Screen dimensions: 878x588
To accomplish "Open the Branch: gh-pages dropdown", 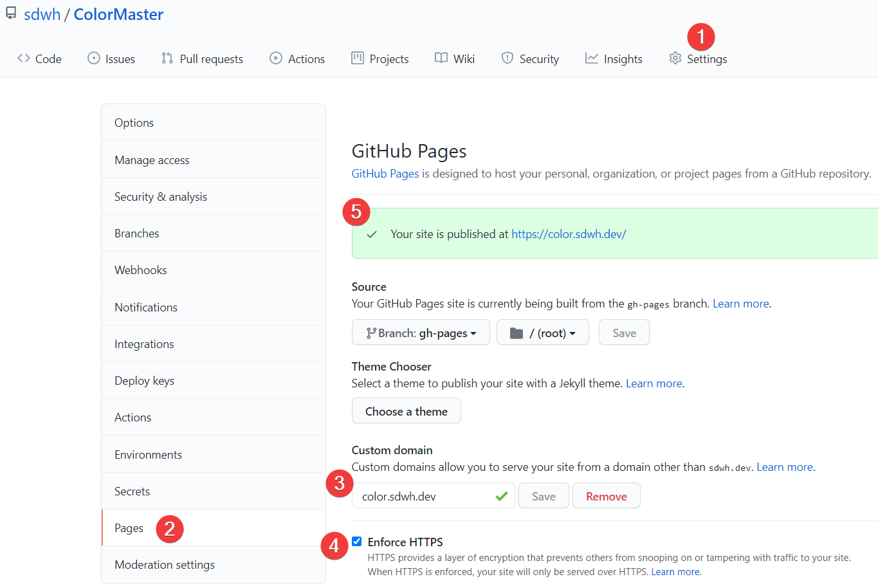I will [421, 333].
